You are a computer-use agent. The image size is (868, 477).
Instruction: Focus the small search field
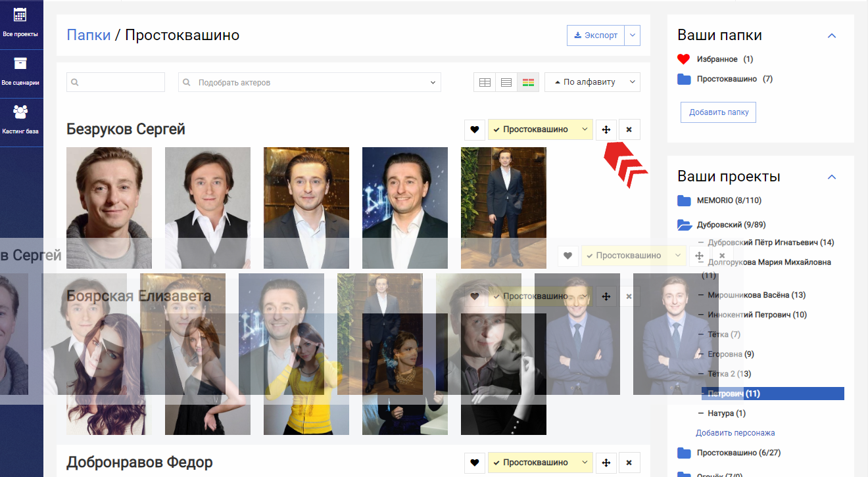[116, 82]
